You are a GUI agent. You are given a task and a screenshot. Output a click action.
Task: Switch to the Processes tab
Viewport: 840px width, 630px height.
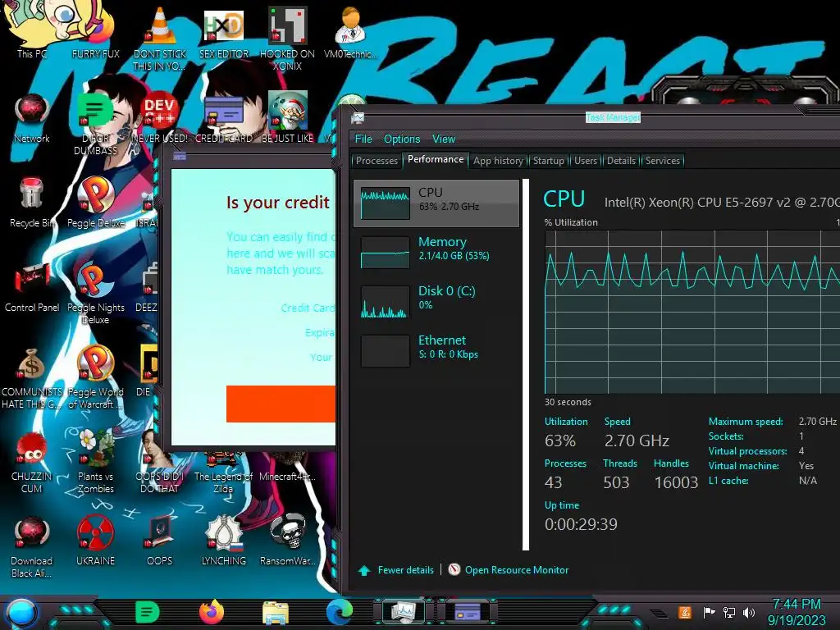377,161
